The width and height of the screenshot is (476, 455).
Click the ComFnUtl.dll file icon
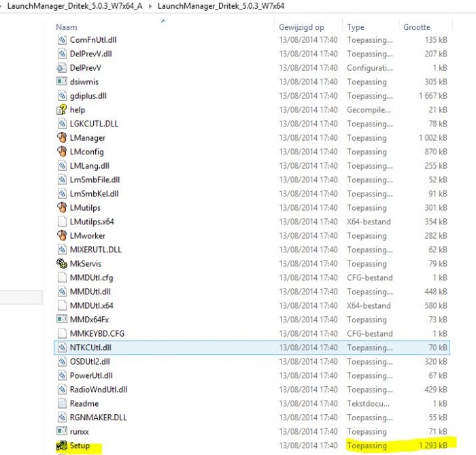click(x=62, y=39)
